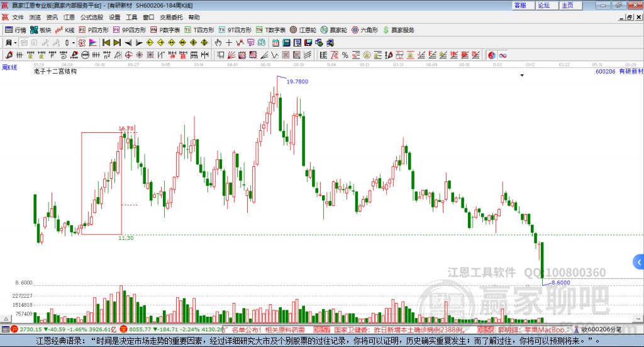
Task: Select the percent % retracement tool
Action: coord(345,55)
